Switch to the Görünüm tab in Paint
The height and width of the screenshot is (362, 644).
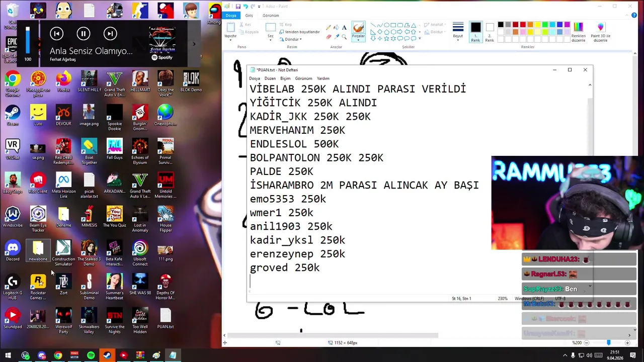click(271, 16)
